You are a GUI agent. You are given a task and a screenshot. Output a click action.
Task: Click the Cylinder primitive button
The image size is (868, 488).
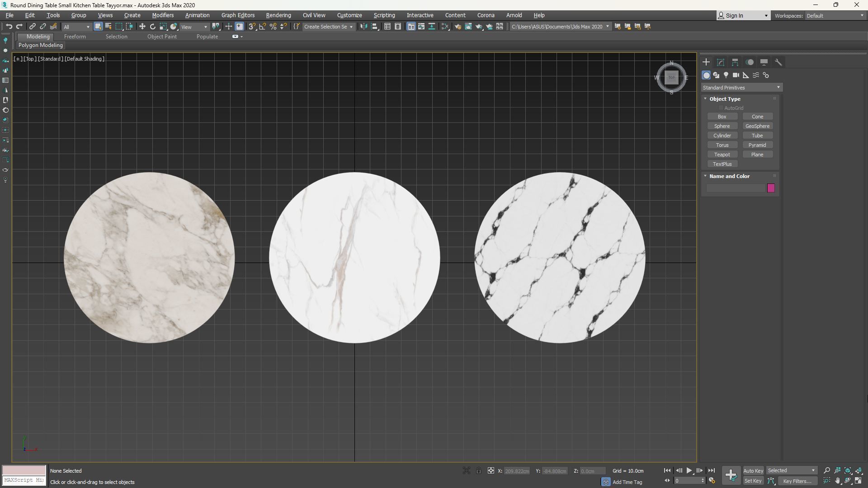tap(722, 136)
